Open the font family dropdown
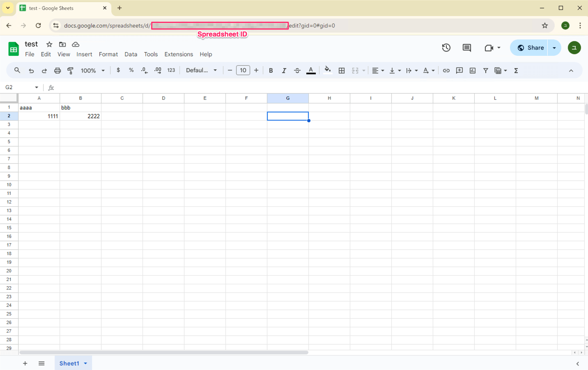This screenshot has width=588, height=370. [x=202, y=71]
